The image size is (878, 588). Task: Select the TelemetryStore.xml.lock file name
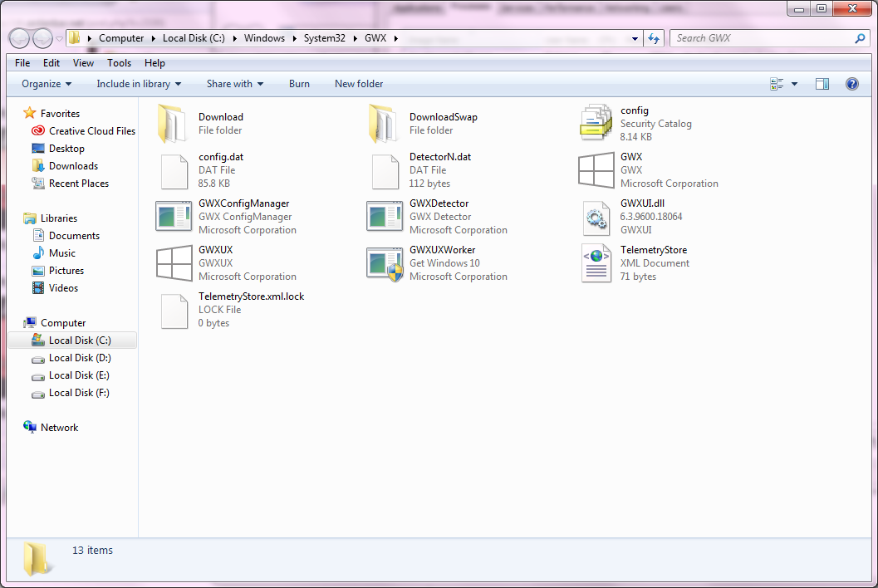pos(252,296)
